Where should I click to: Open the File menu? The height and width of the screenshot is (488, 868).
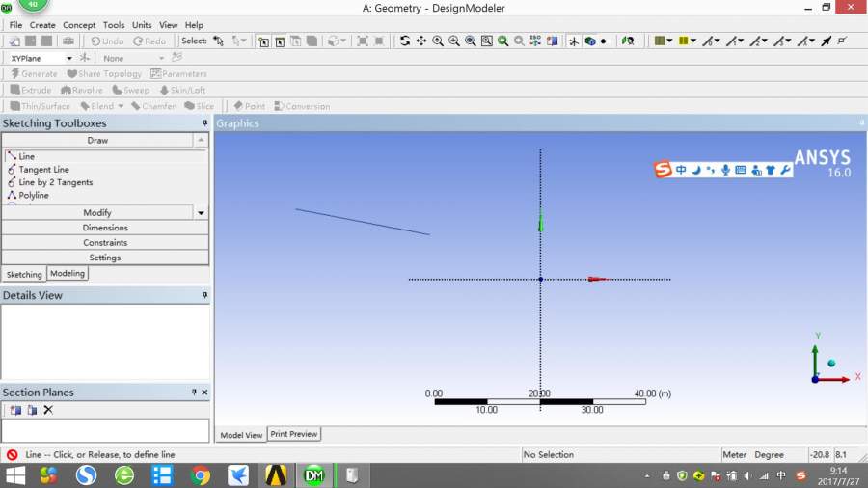point(15,25)
